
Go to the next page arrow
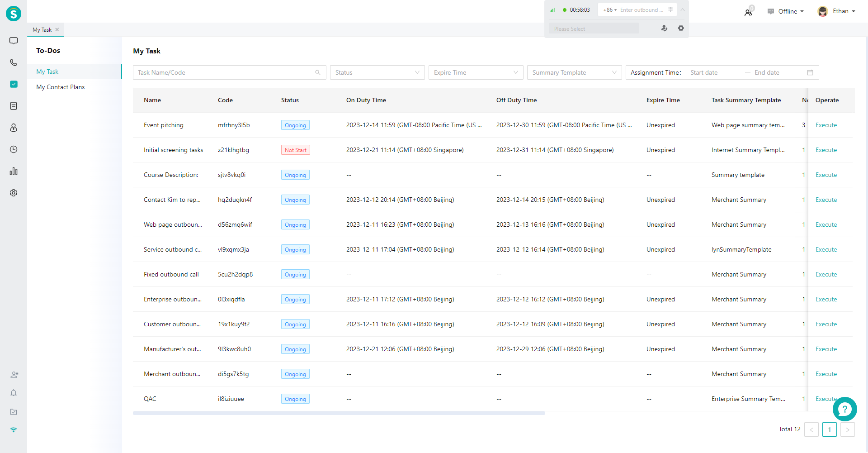pos(848,429)
